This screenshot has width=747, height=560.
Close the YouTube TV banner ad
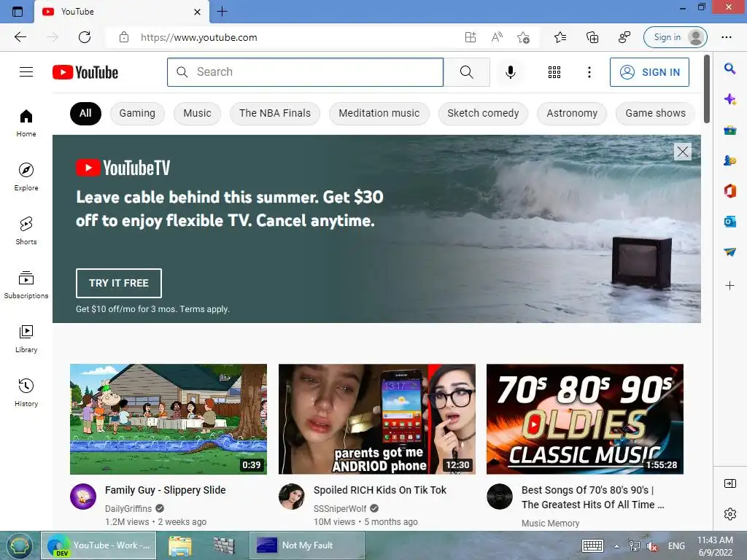pos(683,152)
